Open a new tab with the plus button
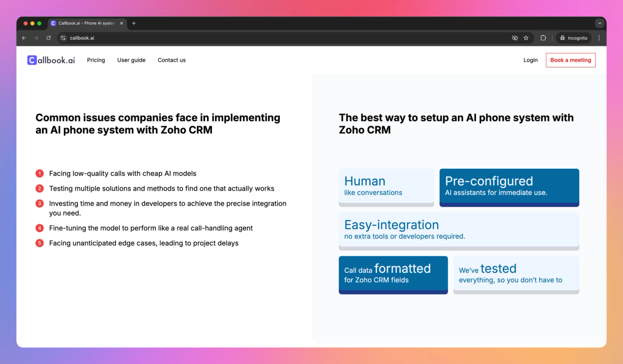 point(134,23)
